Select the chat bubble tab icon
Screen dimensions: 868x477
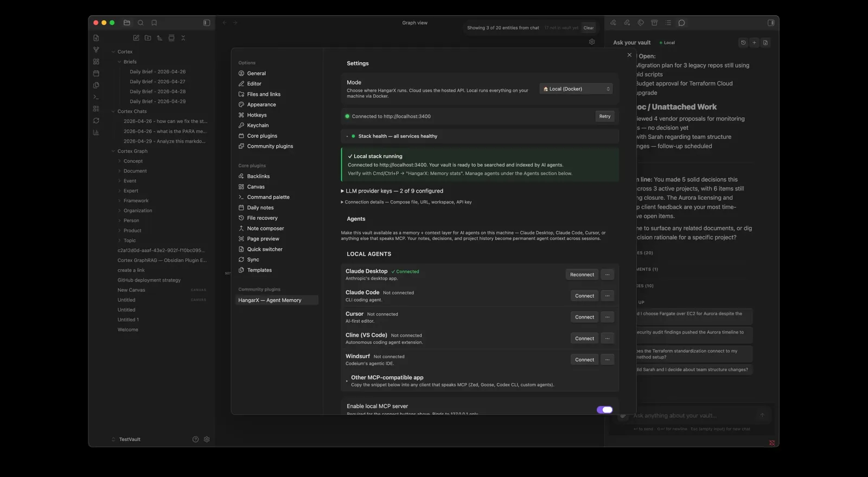pos(681,23)
